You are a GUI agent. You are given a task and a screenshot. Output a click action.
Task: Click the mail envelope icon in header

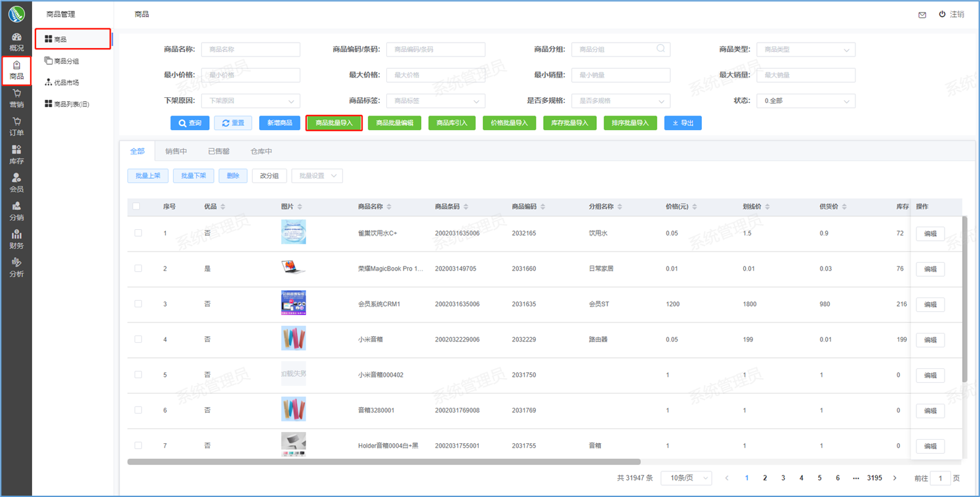tap(922, 14)
